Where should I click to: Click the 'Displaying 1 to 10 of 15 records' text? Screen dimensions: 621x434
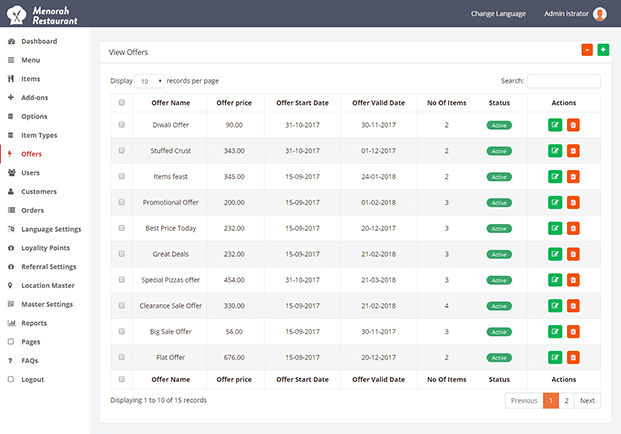point(158,400)
